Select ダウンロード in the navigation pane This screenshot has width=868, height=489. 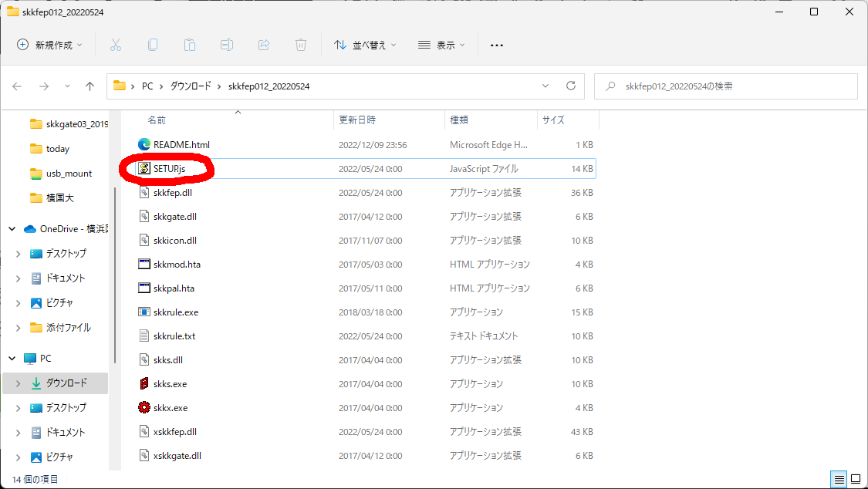pos(66,383)
